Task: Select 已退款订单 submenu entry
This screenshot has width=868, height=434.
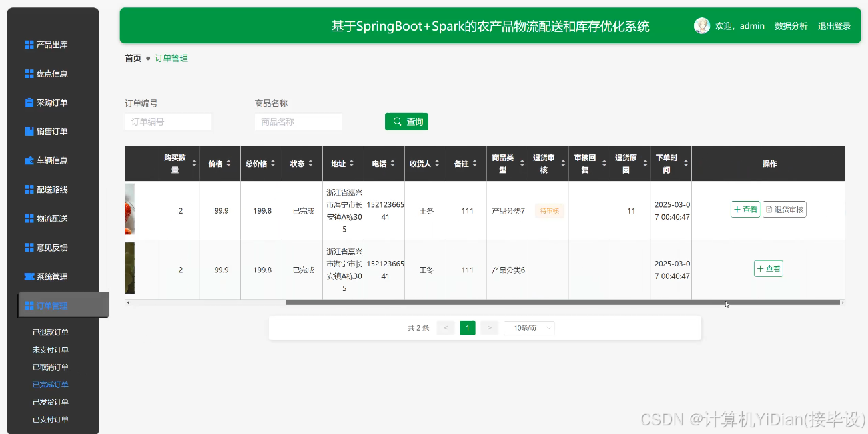Action: point(51,332)
